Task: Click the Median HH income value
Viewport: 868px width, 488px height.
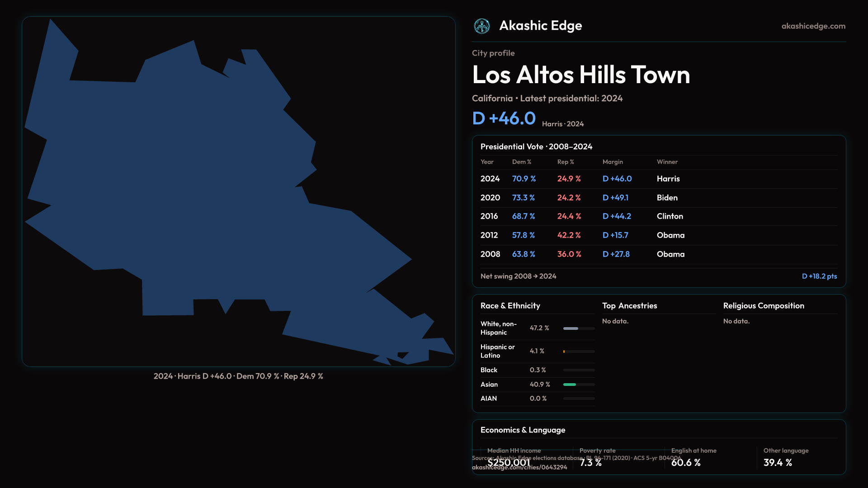Action: [509, 463]
